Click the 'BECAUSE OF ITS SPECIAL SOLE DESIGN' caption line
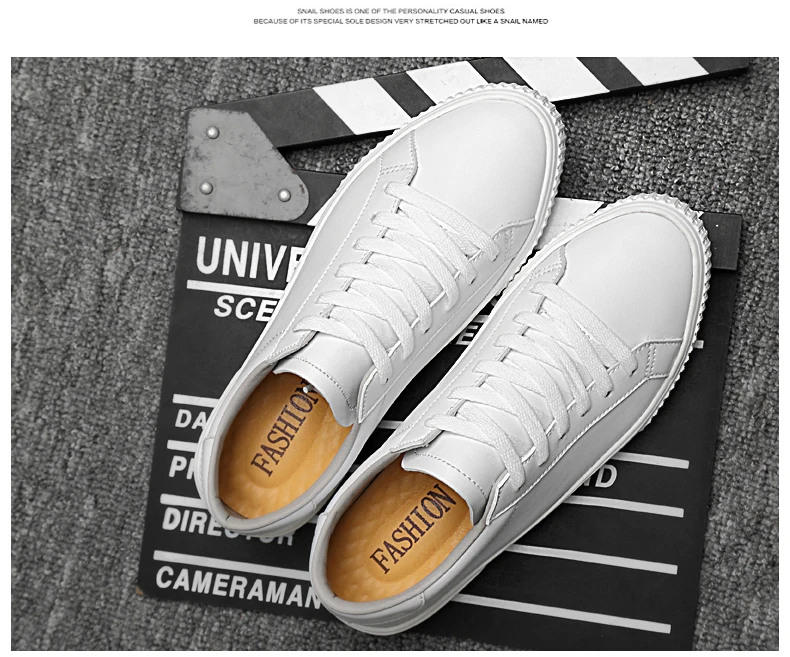Image resolution: width=790 pixels, height=657 pixels. coord(401,22)
